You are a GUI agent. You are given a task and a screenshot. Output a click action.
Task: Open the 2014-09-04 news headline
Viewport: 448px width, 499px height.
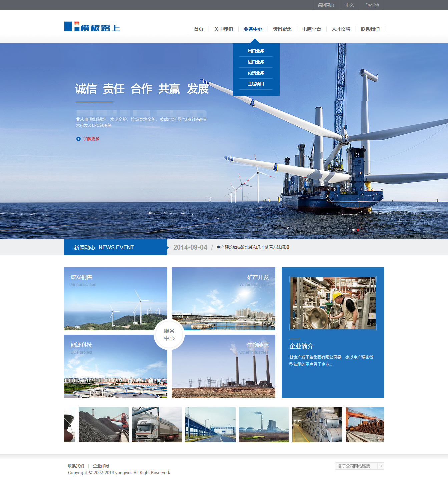253,247
